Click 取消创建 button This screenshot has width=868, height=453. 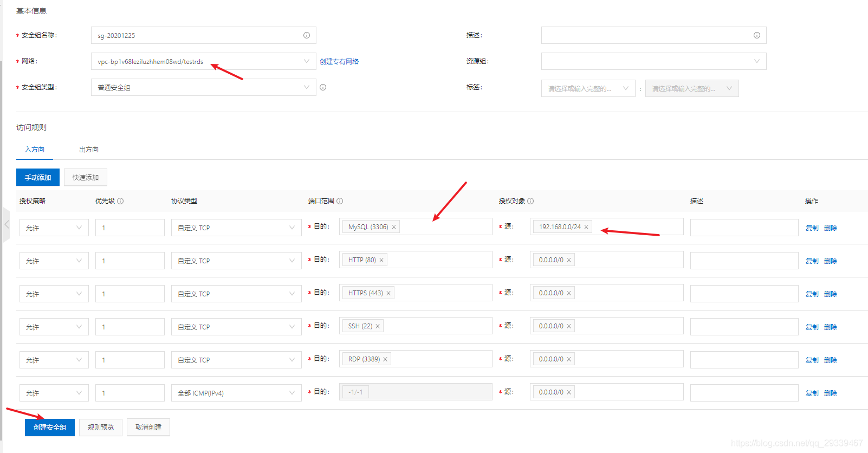click(x=148, y=427)
